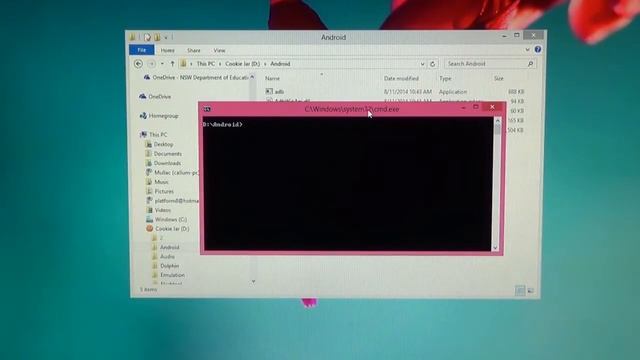Open the File tab in Explorer

tap(142, 50)
